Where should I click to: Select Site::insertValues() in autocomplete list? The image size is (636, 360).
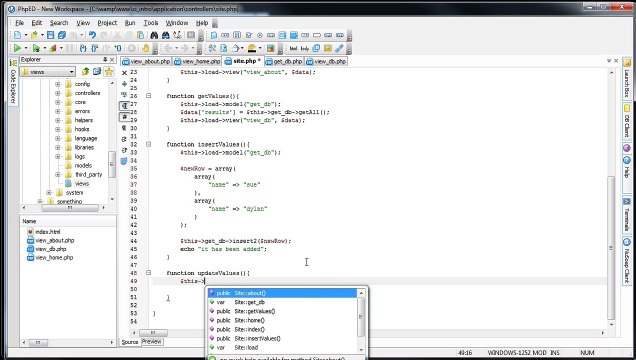click(x=283, y=339)
